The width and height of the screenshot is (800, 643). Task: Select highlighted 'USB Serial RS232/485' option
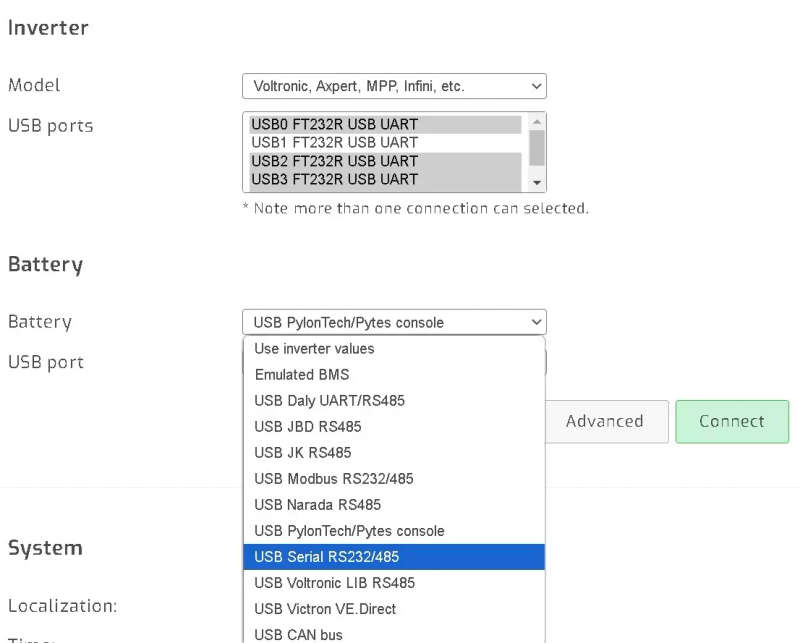tap(394, 557)
